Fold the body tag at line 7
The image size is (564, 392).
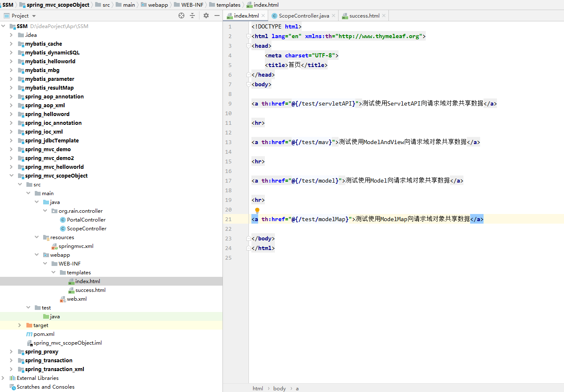click(x=248, y=84)
